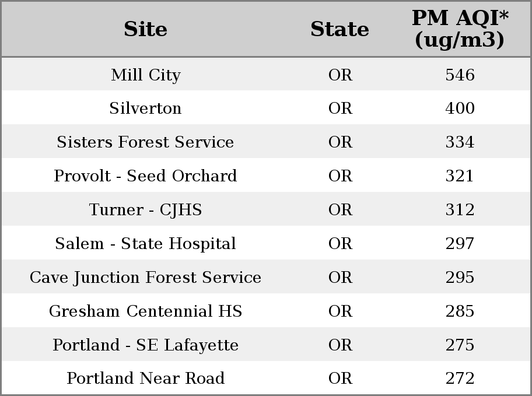Screen dimensions: 532x396
Task: Click the Turner - CJHS site
Action: pos(145,210)
